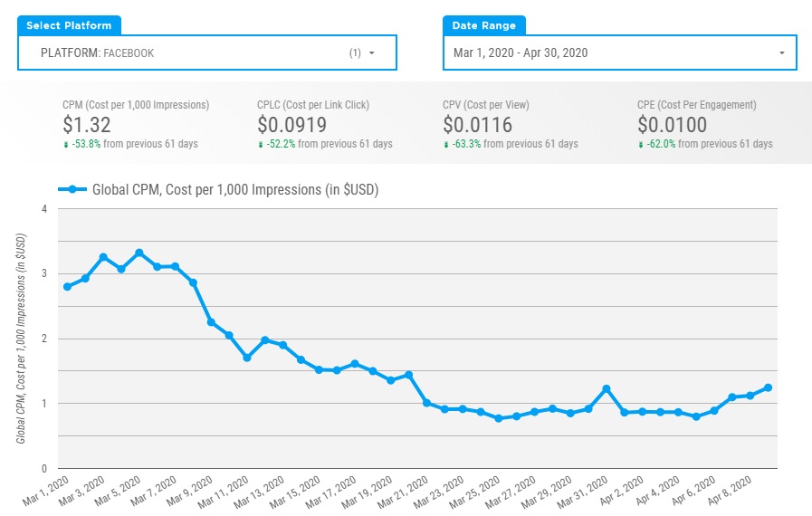Click the last data point on the line chart
This screenshot has height=516, width=812.
tap(768, 387)
